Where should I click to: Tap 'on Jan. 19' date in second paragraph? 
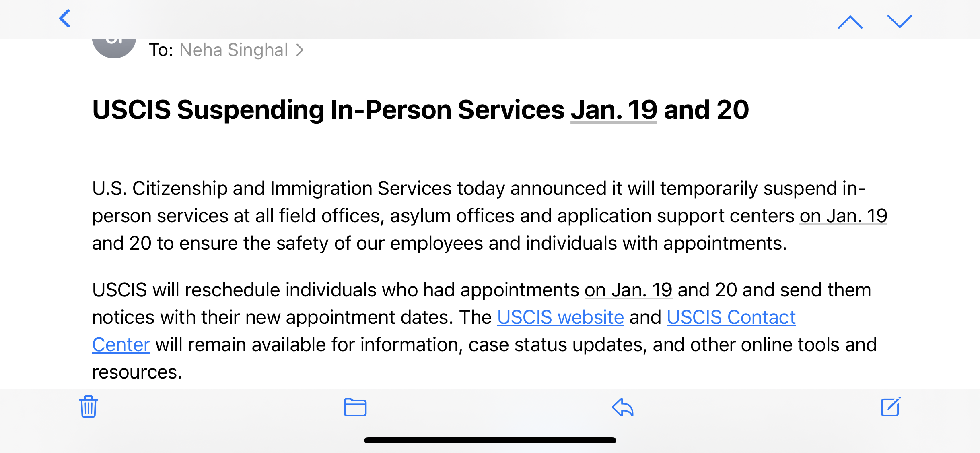tap(628, 290)
